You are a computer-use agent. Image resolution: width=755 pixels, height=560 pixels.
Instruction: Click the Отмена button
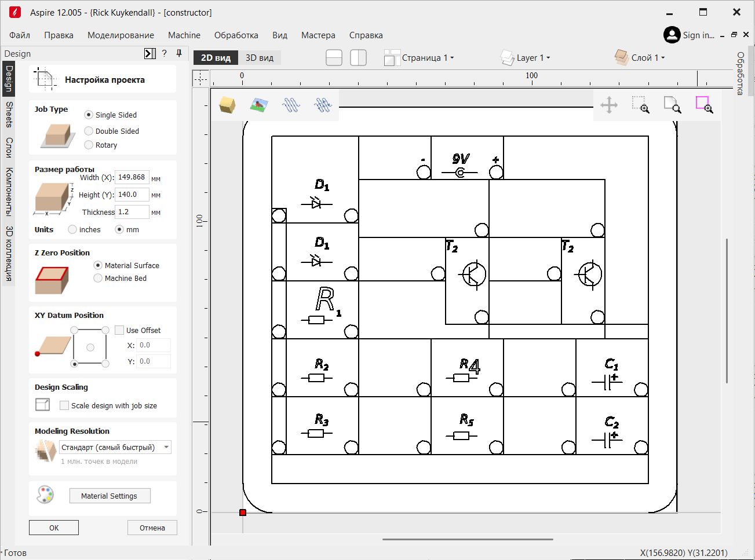tap(152, 528)
